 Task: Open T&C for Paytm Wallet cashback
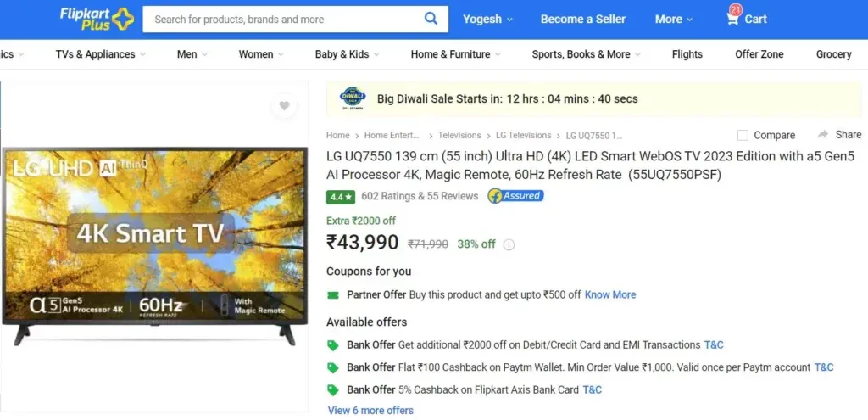click(824, 367)
